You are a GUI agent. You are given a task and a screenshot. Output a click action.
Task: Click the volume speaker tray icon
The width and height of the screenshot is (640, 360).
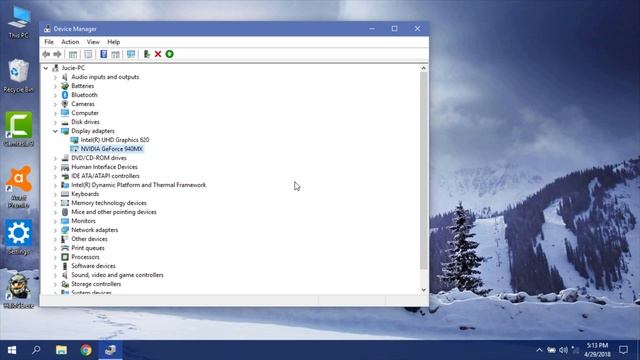563,350
